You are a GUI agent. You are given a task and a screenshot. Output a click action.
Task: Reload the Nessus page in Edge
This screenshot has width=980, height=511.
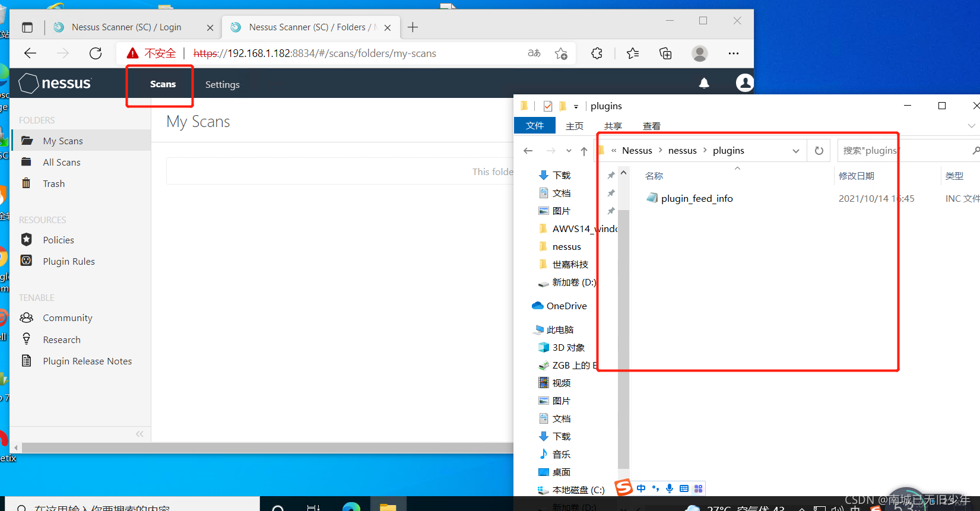pos(96,53)
